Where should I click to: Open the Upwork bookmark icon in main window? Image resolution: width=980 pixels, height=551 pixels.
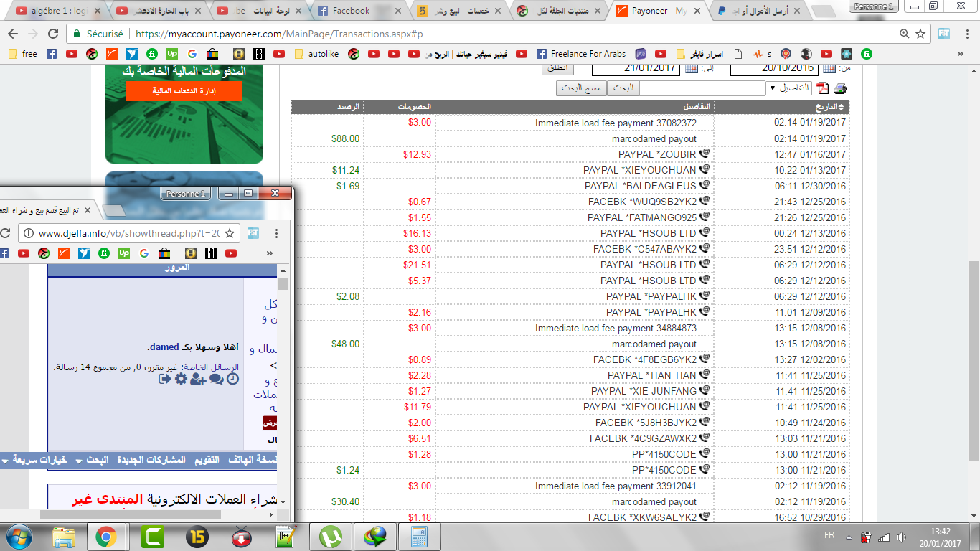coord(172,54)
